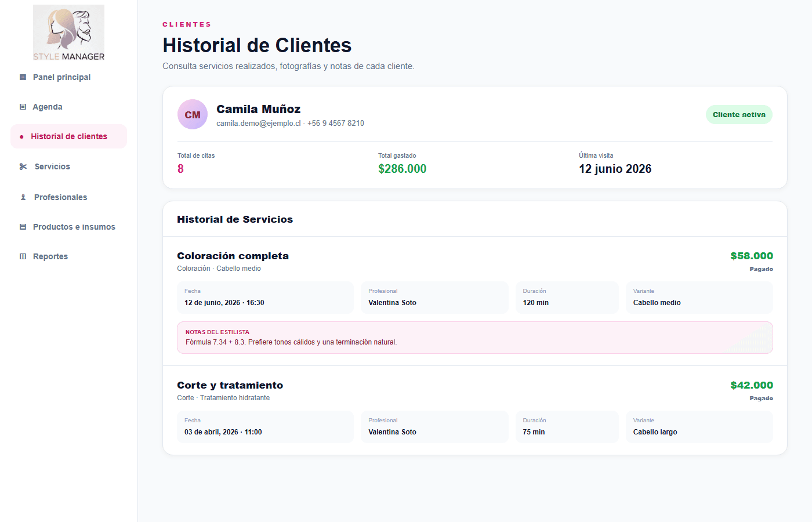Open Panel principal in sidebar
The image size is (812, 522).
[x=68, y=77]
